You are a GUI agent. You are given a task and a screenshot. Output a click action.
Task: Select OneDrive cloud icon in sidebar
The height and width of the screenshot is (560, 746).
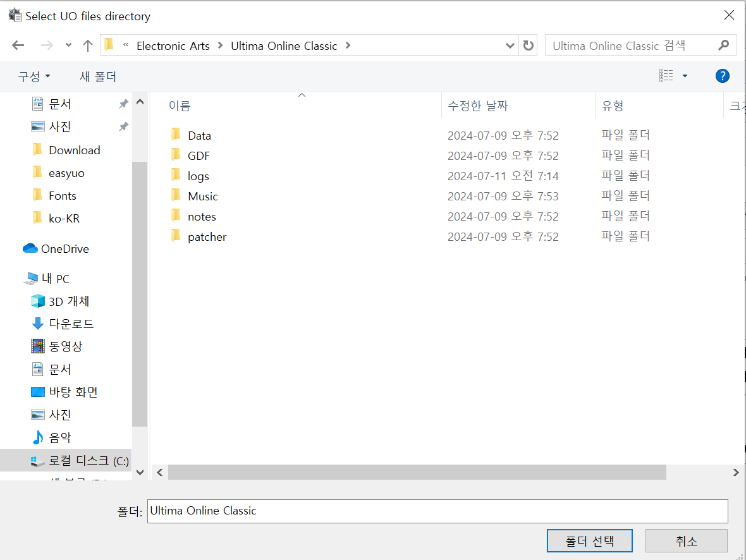[30, 248]
